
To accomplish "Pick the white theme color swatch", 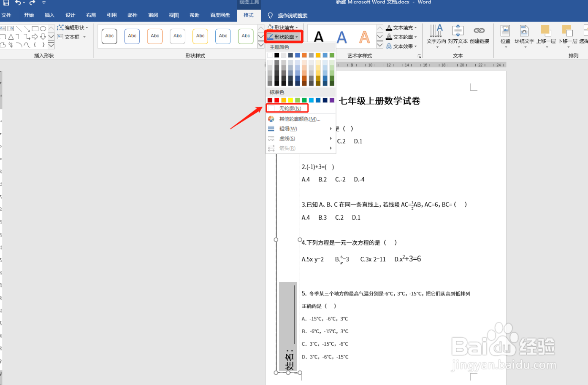I will point(270,55).
